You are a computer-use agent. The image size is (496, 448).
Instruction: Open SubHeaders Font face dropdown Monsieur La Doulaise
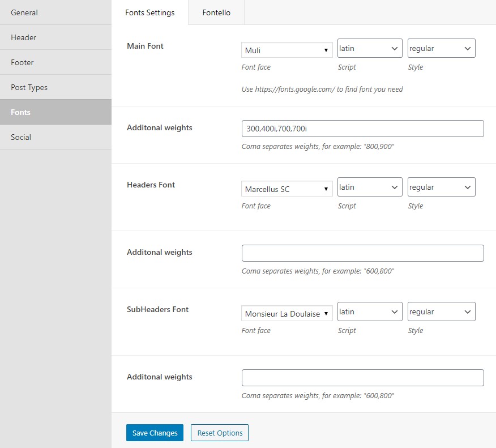pyautogui.click(x=287, y=313)
